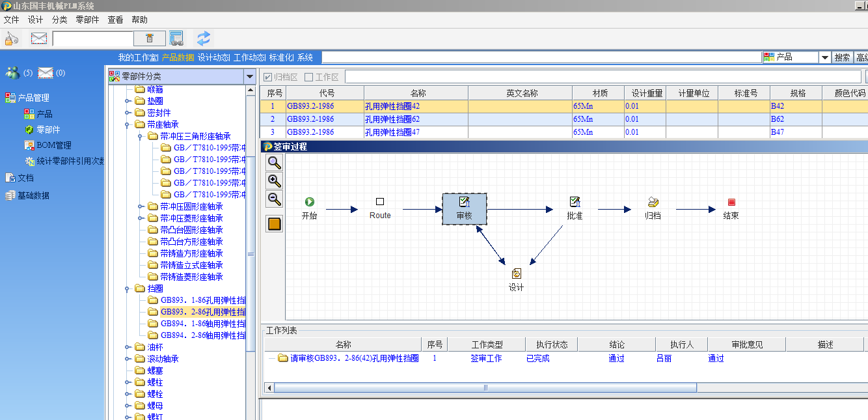The height and width of the screenshot is (420, 868).
Task: Select the 归档 workflow node
Action: [x=653, y=208]
